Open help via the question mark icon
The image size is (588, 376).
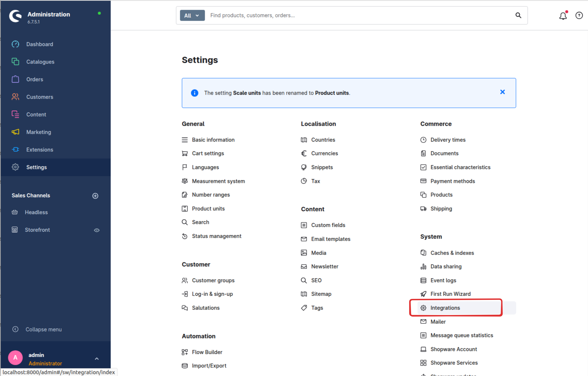click(x=579, y=15)
